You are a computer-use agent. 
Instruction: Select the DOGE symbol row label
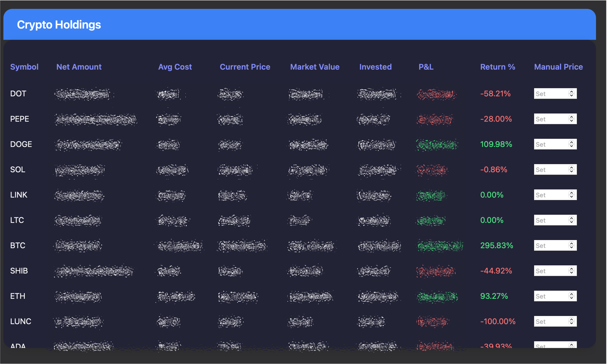click(x=21, y=144)
